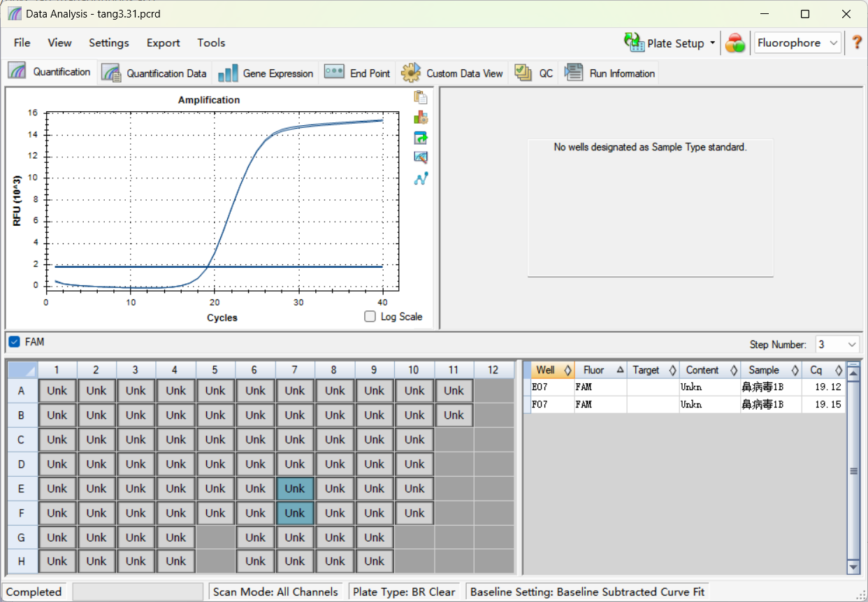Enable the Log Scale checkbox
This screenshot has width=868, height=602.
(370, 317)
